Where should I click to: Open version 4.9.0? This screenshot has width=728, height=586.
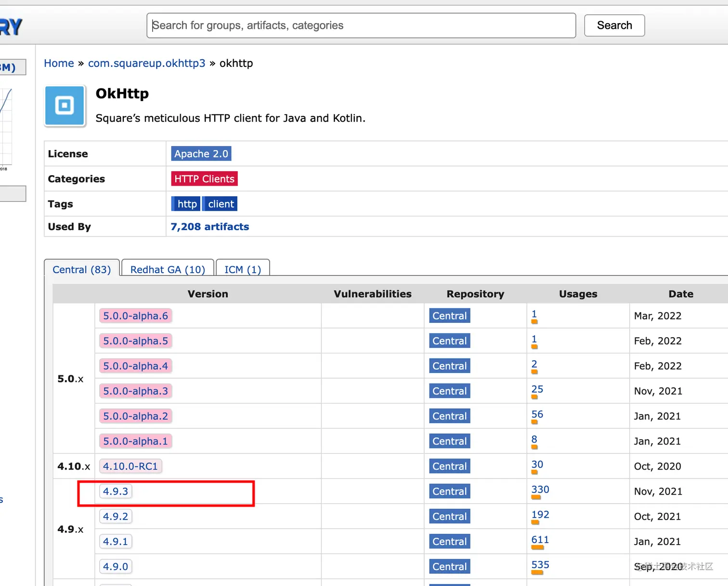pos(116,566)
